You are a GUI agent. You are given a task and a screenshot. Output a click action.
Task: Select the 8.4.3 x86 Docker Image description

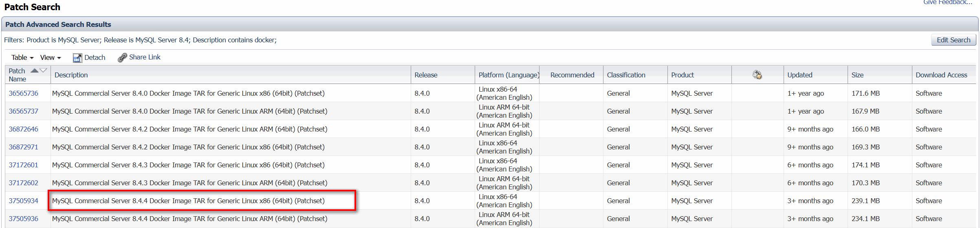(x=188, y=165)
